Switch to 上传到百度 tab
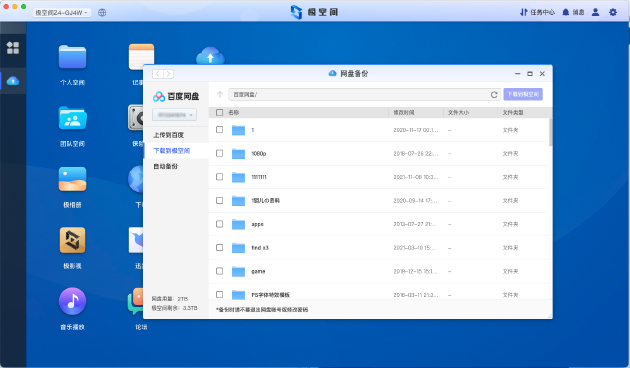This screenshot has width=630, height=368. click(x=168, y=135)
